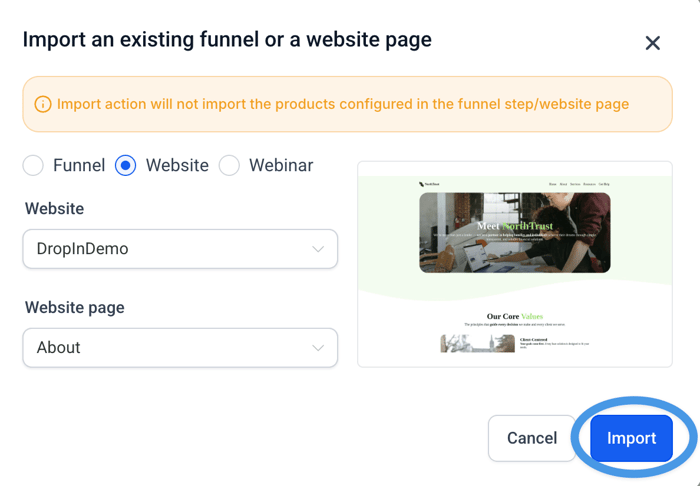Click the "Website page" field label
The height and width of the screenshot is (486, 700).
pos(73,307)
